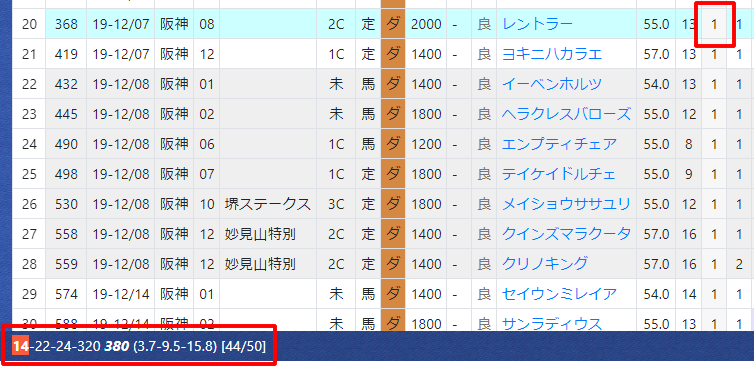Click the ID cell 432
Screen dimensions: 754x366
[x=66, y=84]
